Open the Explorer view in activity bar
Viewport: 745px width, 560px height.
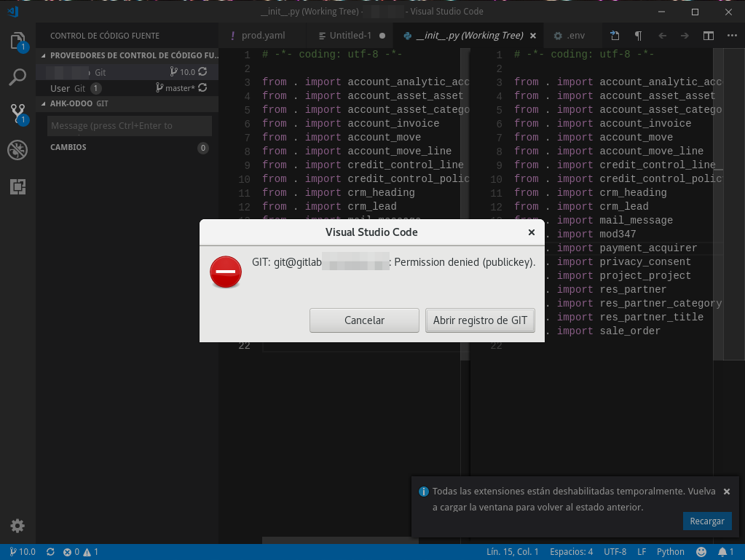[17, 42]
